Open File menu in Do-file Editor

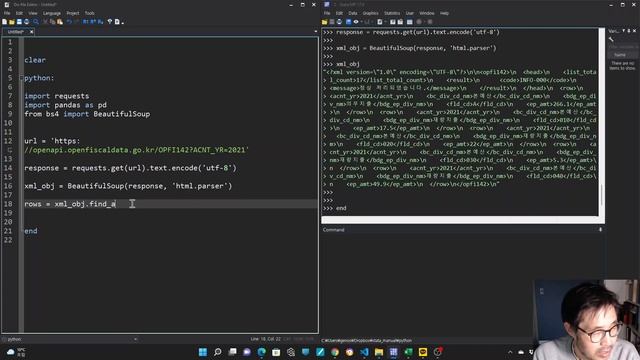[x=7, y=13]
